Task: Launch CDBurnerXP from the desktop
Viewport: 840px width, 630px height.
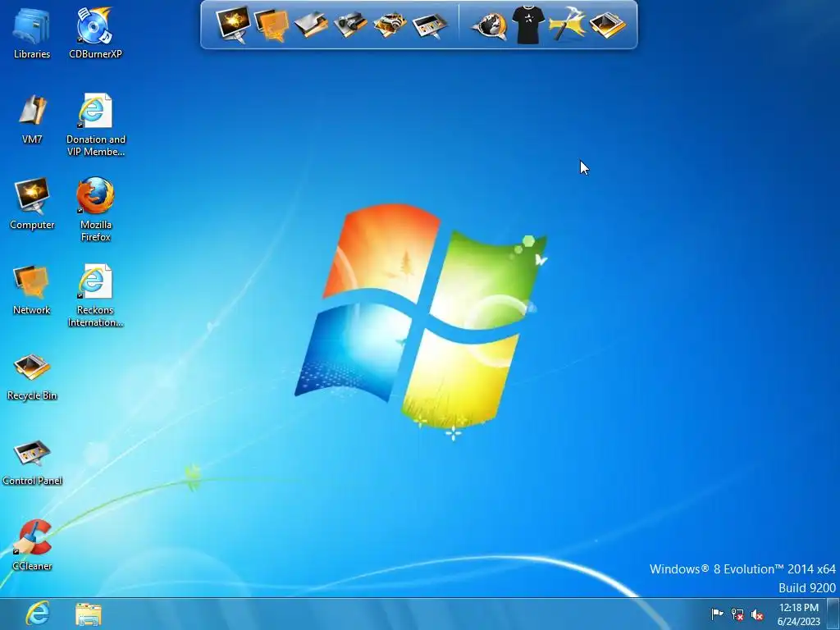Action: [x=95, y=32]
